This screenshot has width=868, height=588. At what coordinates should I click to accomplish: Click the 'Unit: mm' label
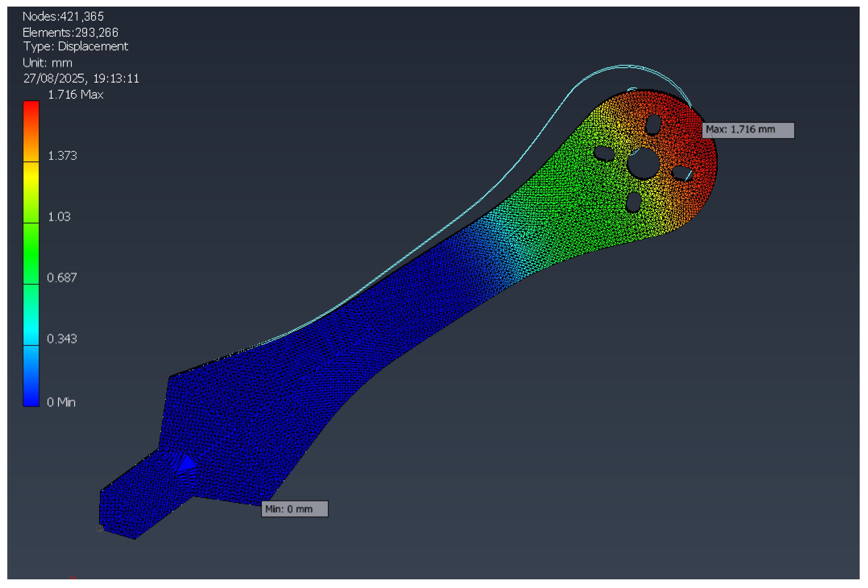(48, 63)
